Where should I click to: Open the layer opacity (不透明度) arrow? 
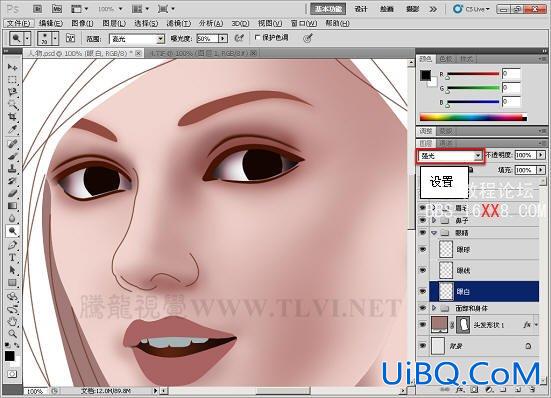point(541,155)
